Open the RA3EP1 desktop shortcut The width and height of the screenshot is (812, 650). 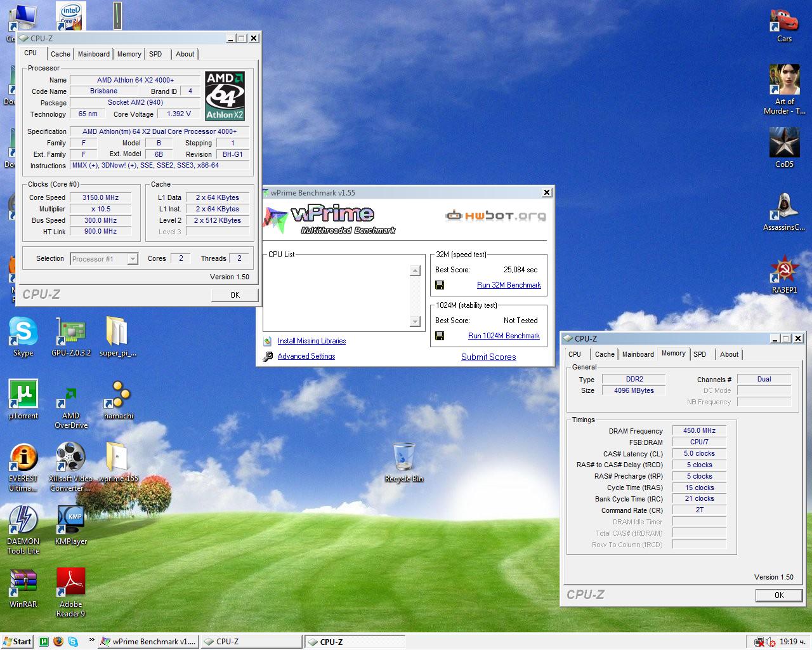784,273
